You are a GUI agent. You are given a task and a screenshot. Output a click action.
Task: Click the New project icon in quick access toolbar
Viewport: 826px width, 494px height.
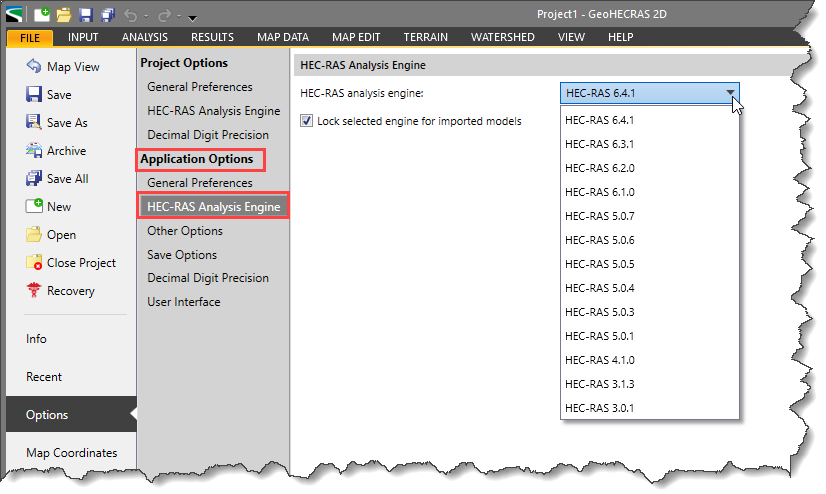click(x=42, y=14)
